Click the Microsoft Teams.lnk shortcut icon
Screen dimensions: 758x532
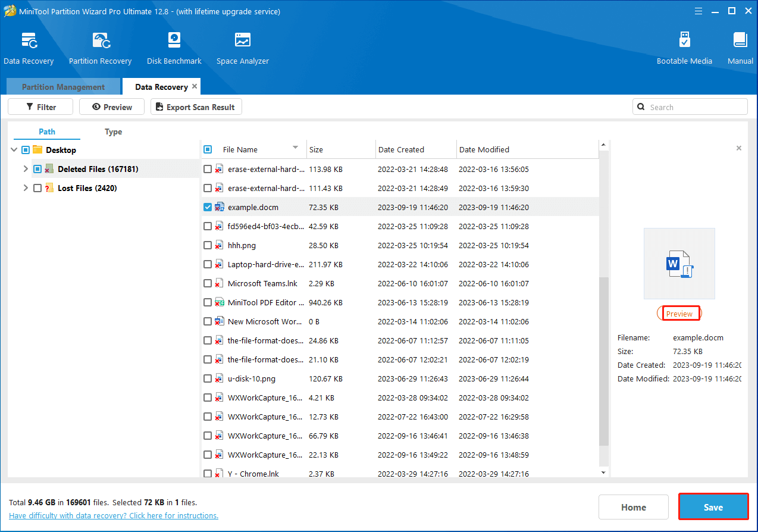(x=220, y=283)
